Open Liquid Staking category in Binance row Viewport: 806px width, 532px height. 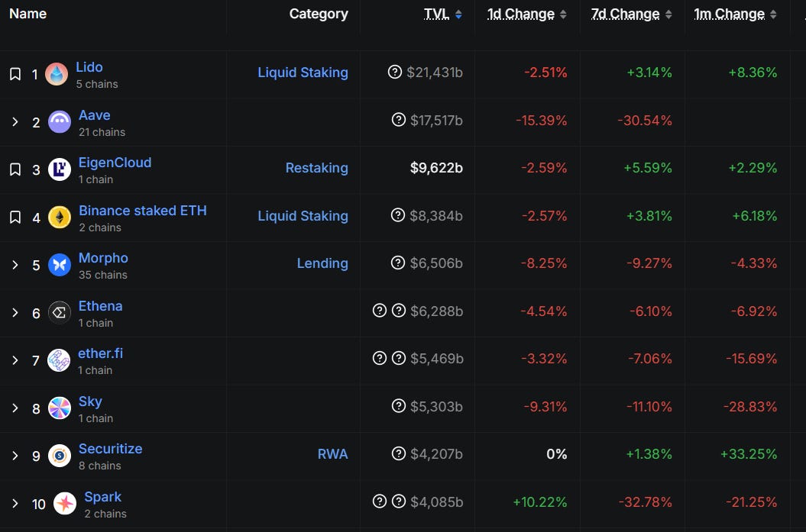(303, 216)
